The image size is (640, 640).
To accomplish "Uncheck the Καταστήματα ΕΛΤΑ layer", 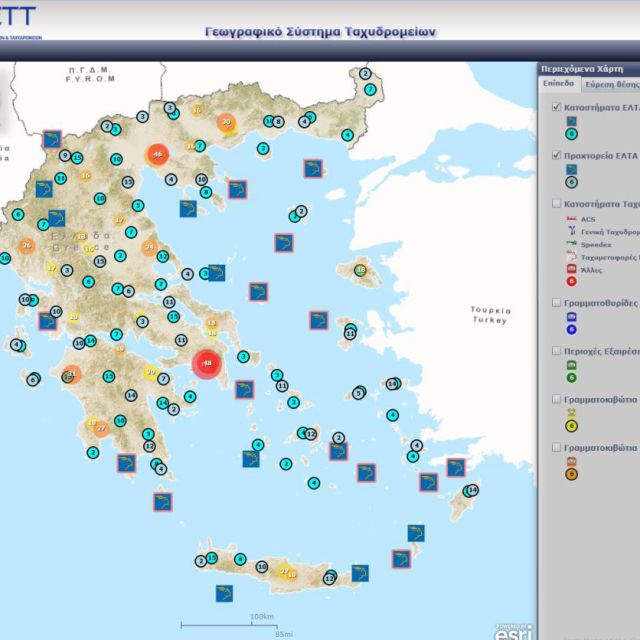I will tap(556, 107).
